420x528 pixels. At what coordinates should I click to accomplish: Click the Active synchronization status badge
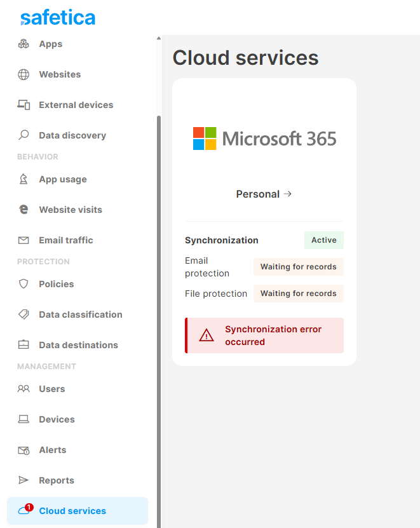[x=324, y=240]
